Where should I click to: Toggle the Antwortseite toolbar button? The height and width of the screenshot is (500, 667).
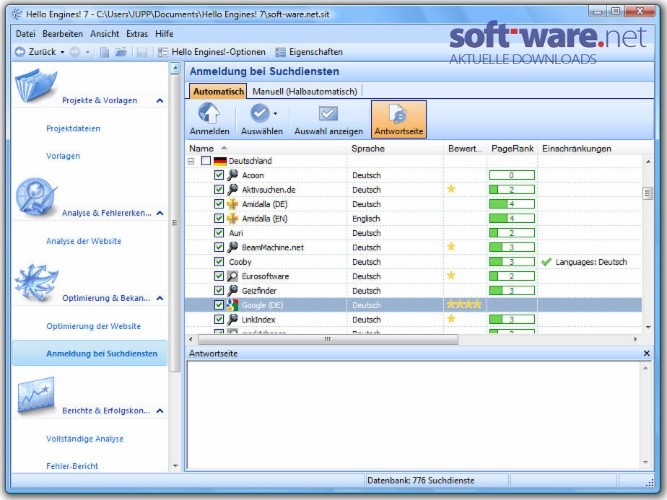pos(399,120)
